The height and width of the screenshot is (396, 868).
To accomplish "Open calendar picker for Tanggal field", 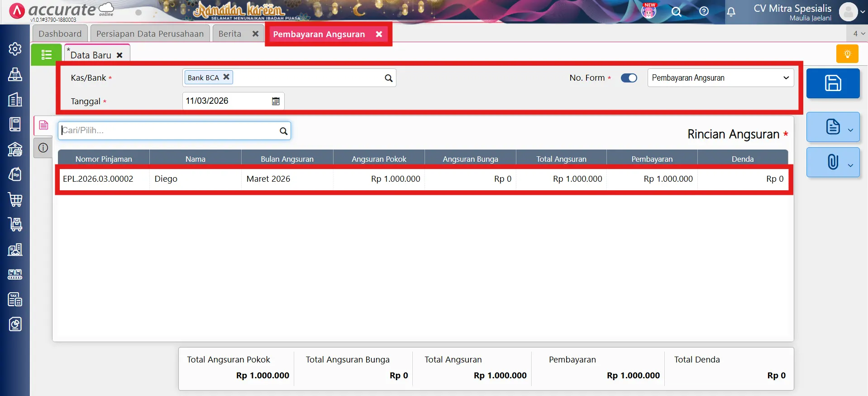I will pos(276,101).
